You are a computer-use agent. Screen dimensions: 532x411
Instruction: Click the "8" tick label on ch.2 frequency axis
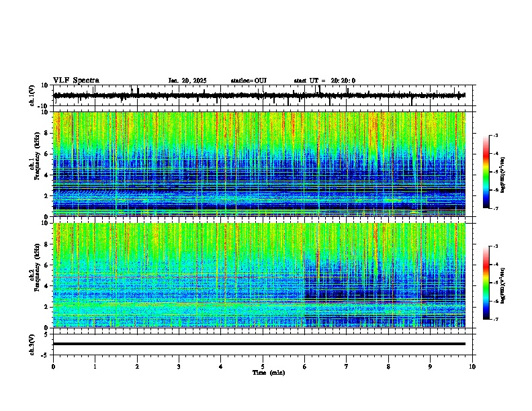click(47, 244)
